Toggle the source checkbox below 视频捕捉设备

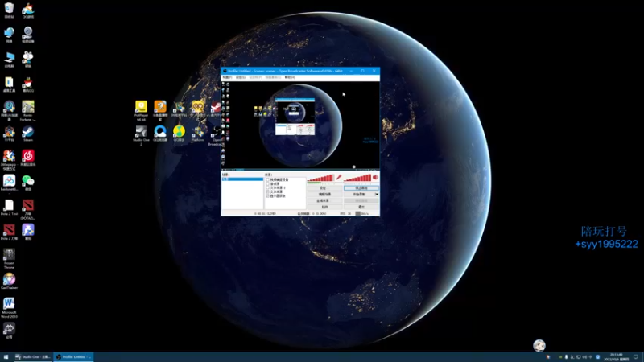point(268,184)
